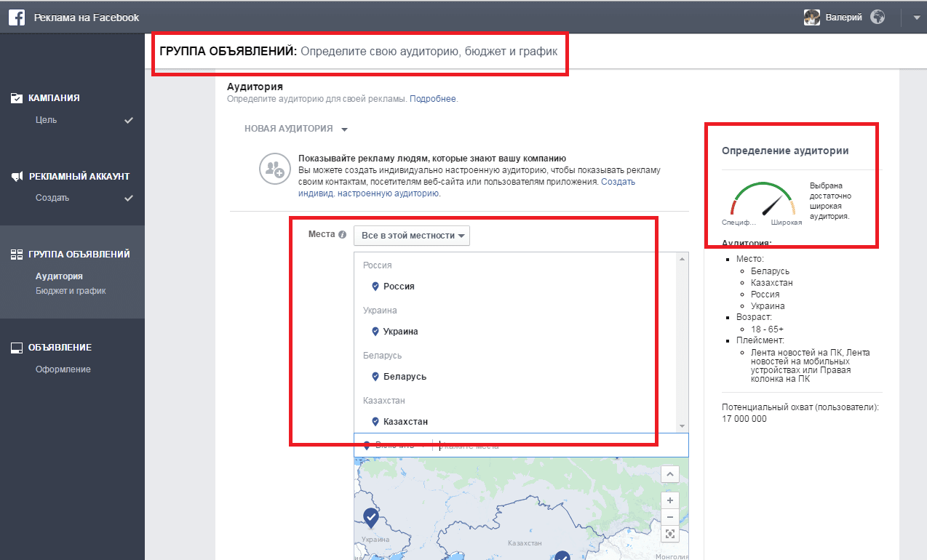Click the map fullscreen target icon
The image size is (927, 560).
click(670, 535)
